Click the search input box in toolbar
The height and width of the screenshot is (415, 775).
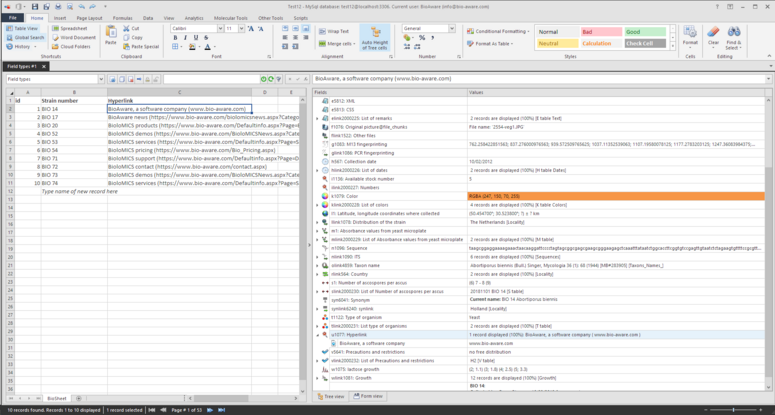point(212,79)
